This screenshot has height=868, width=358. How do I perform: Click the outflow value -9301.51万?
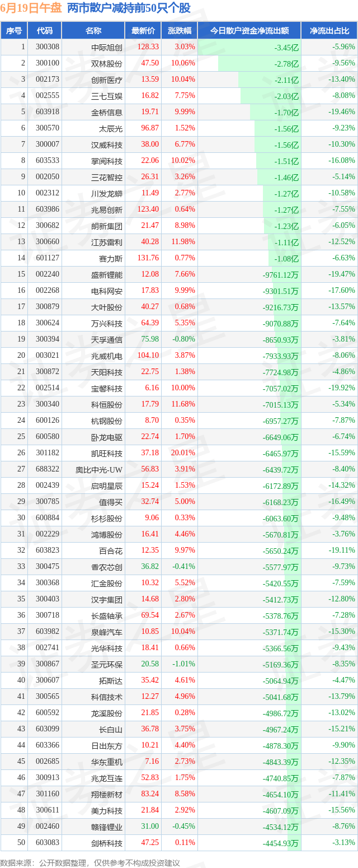pos(281,291)
